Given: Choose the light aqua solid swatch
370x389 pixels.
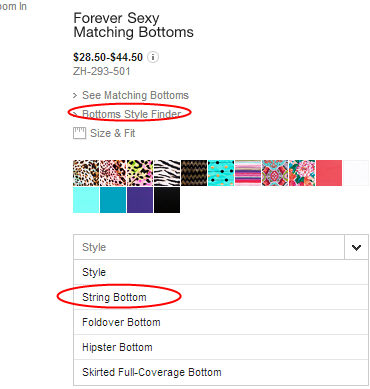Looking at the screenshot, I should point(86,200).
